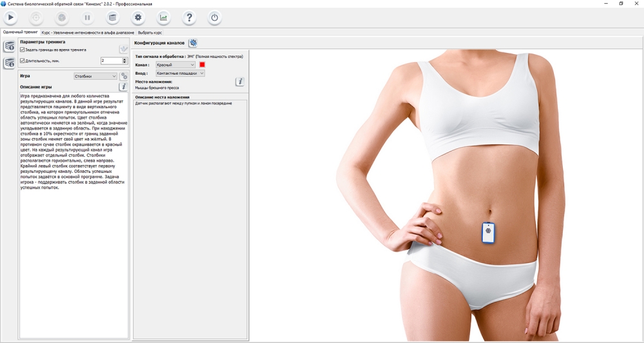Click the info icon next to Описание игры
The height and width of the screenshot is (343, 644).
pyautogui.click(x=123, y=87)
